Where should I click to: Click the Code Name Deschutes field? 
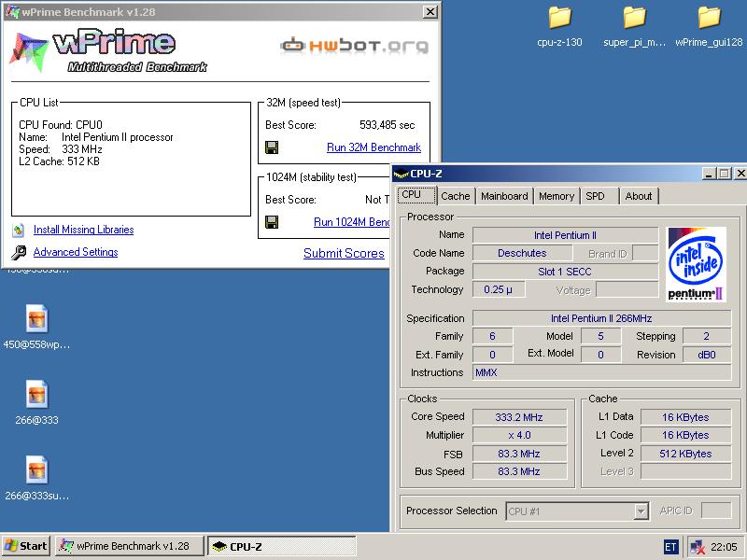click(522, 253)
